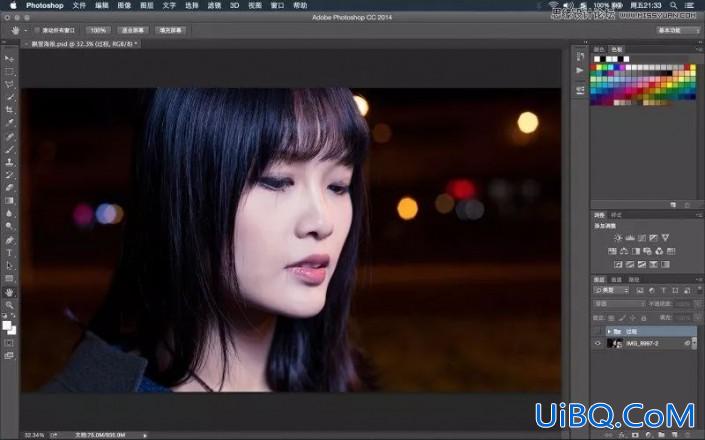Select the Lasso tool
This screenshot has width=705, height=440.
(x=9, y=84)
